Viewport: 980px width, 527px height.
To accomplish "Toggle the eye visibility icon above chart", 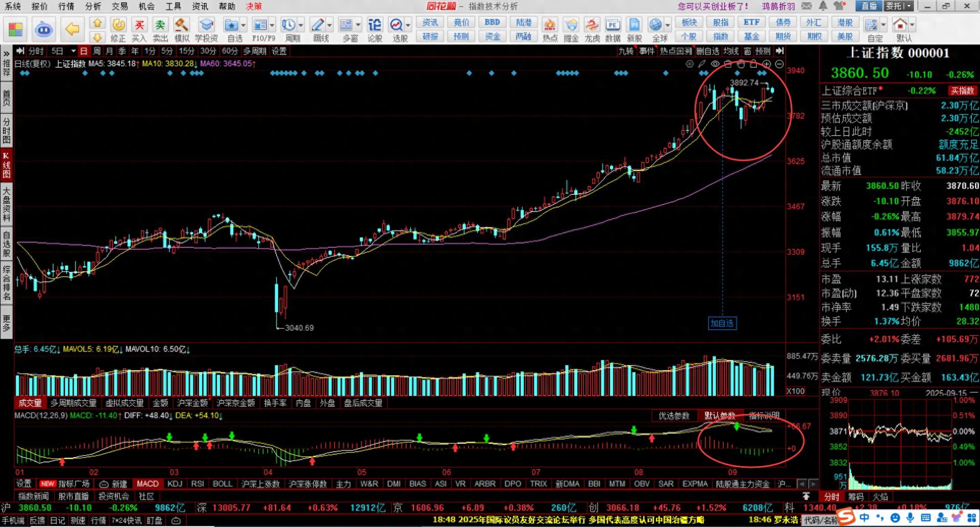I will pyautogui.click(x=715, y=64).
